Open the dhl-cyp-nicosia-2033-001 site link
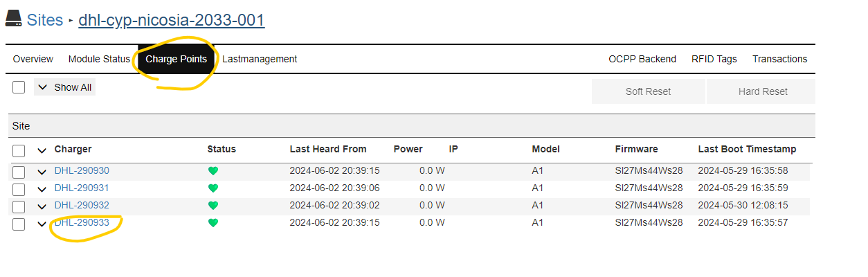Image resolution: width=868 pixels, height=277 pixels. (172, 19)
